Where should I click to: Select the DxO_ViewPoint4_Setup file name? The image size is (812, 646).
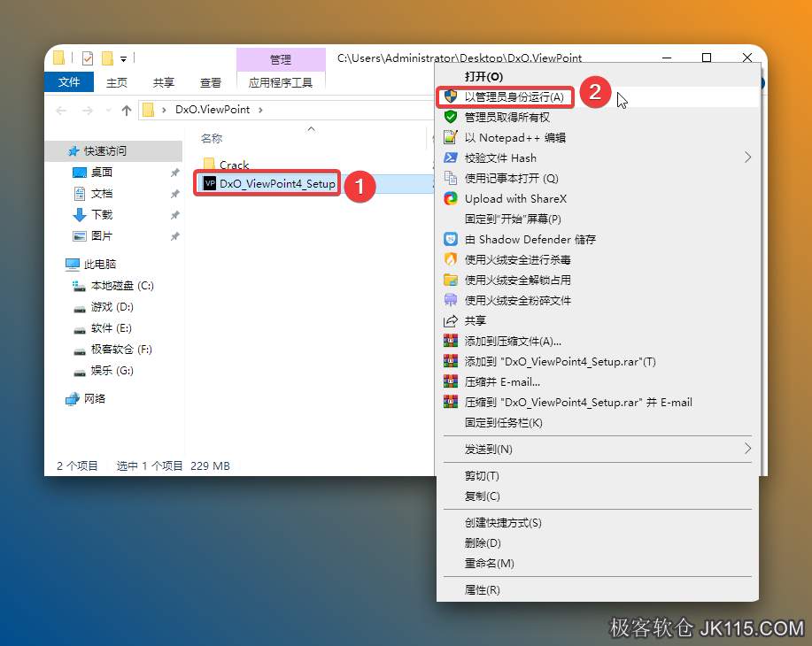277,183
